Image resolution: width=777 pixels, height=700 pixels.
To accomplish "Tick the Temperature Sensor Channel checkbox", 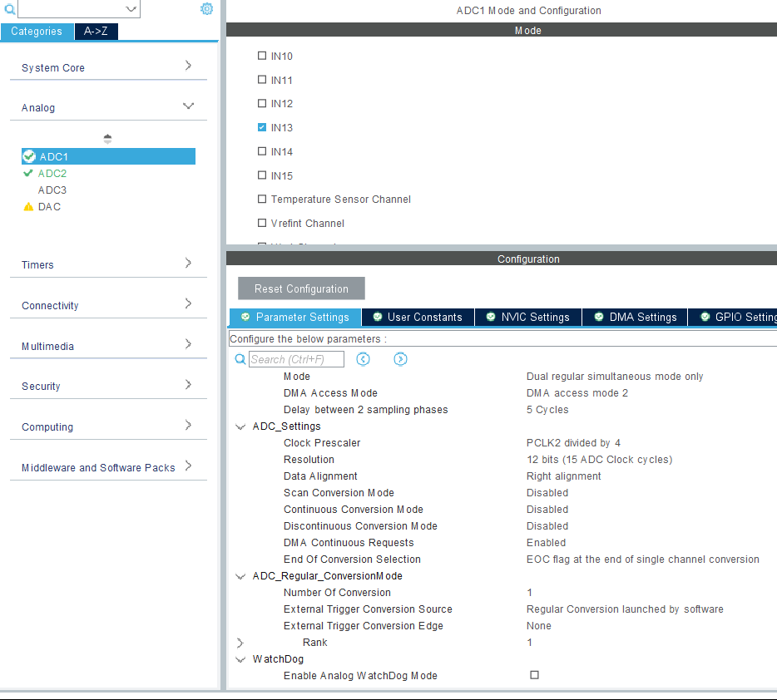I will pos(262,199).
